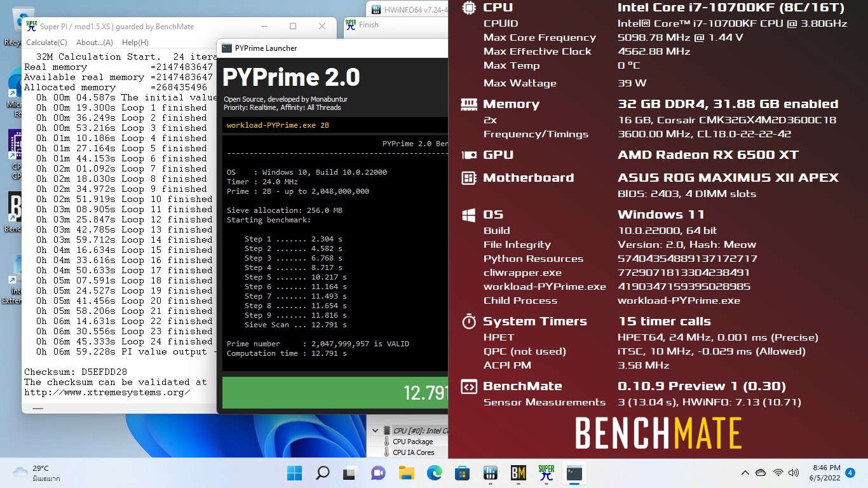This screenshot has width=868, height=488.
Task: Click the Windows OS logo icon in BenchMate panel
Action: pos(469,215)
